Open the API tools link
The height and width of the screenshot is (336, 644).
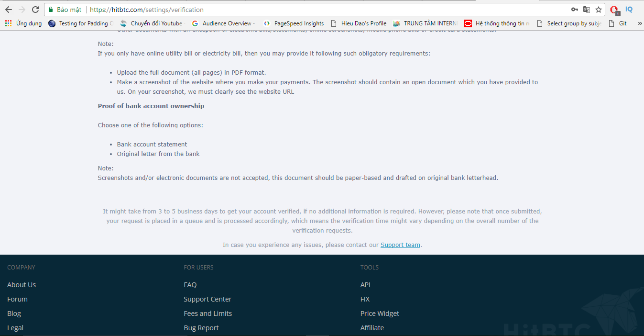tap(365, 285)
